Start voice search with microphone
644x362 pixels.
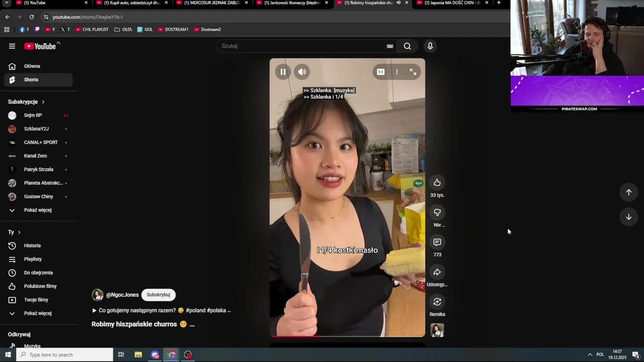point(430,46)
